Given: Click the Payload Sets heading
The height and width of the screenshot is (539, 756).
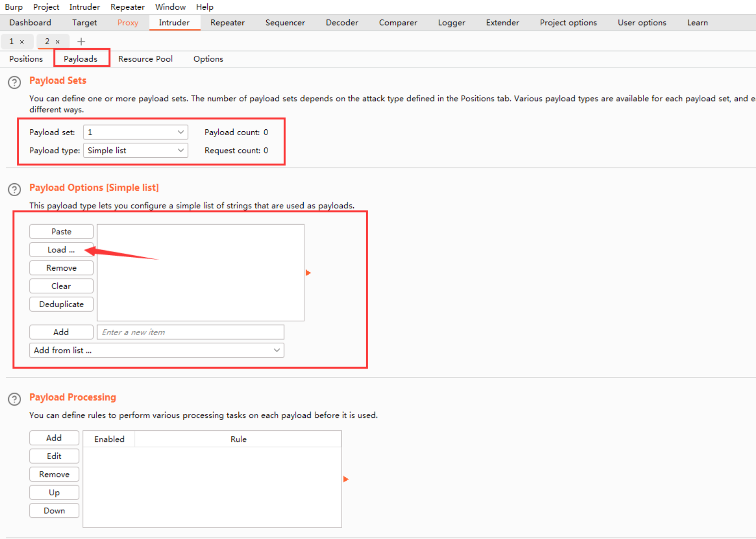Looking at the screenshot, I should point(58,80).
